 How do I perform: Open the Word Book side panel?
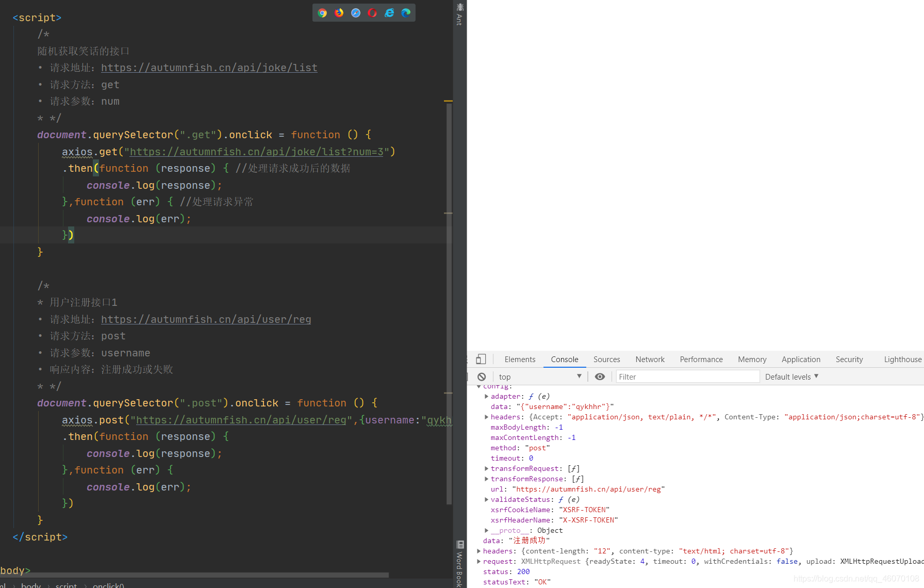coord(459,563)
